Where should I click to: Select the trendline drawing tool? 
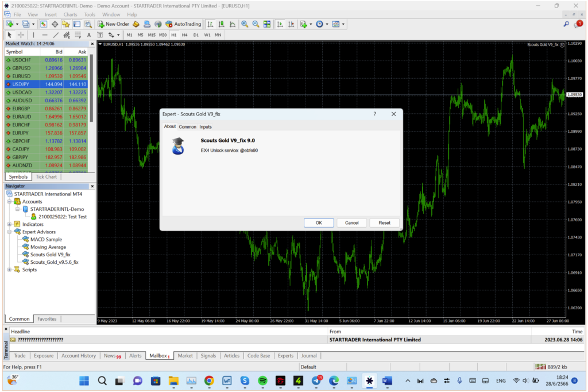(x=56, y=35)
